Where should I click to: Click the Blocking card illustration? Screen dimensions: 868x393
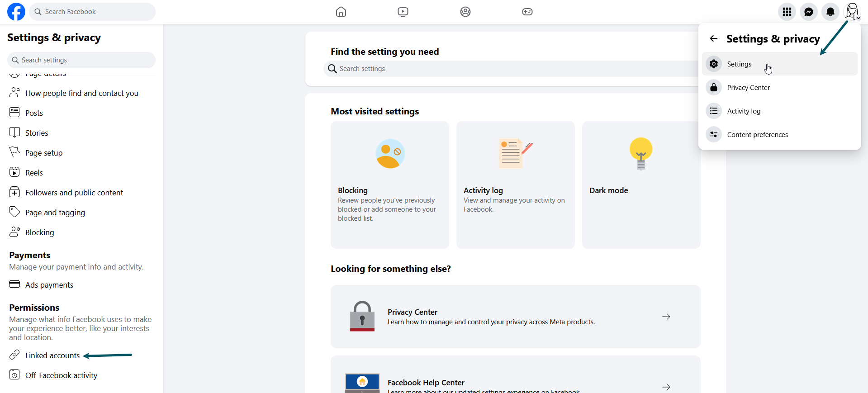coord(390,154)
